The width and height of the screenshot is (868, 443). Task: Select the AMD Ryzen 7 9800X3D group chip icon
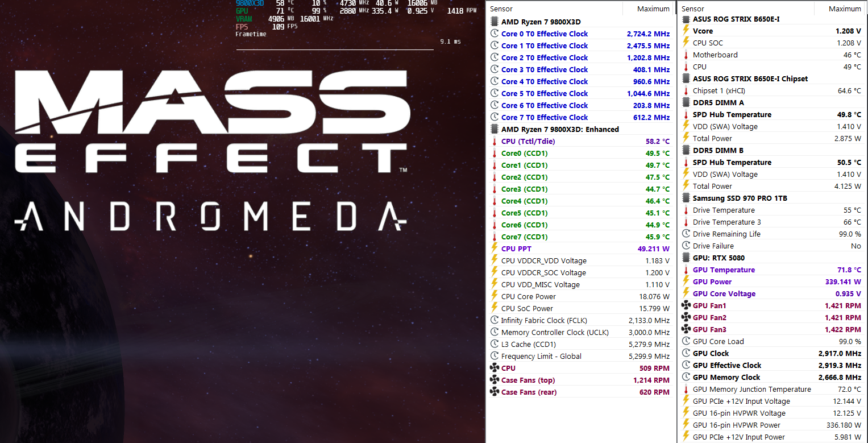click(x=494, y=22)
